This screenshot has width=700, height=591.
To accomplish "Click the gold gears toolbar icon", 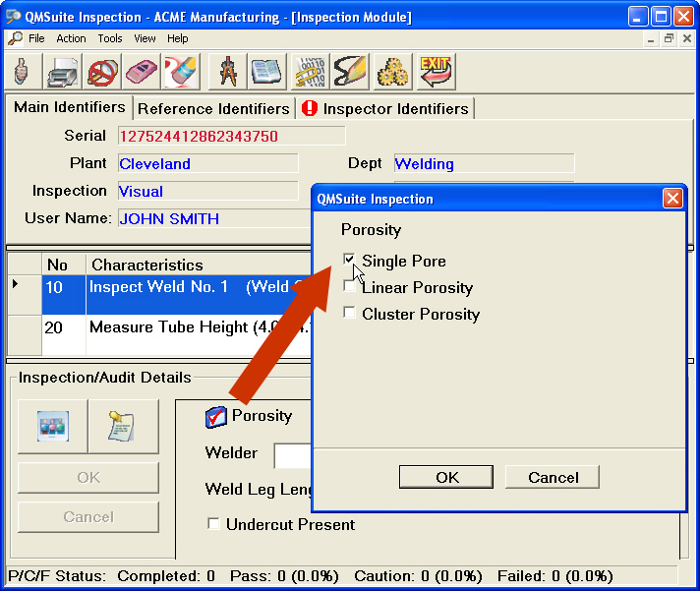I will point(392,71).
